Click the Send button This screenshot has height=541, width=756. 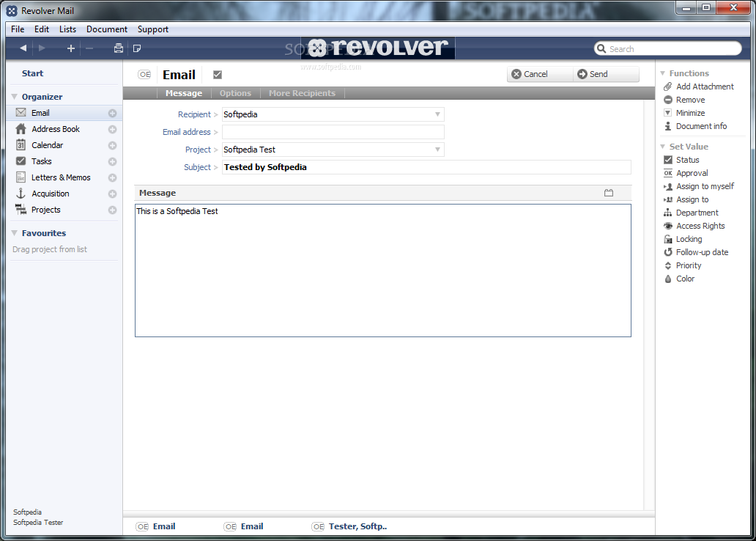coord(606,74)
